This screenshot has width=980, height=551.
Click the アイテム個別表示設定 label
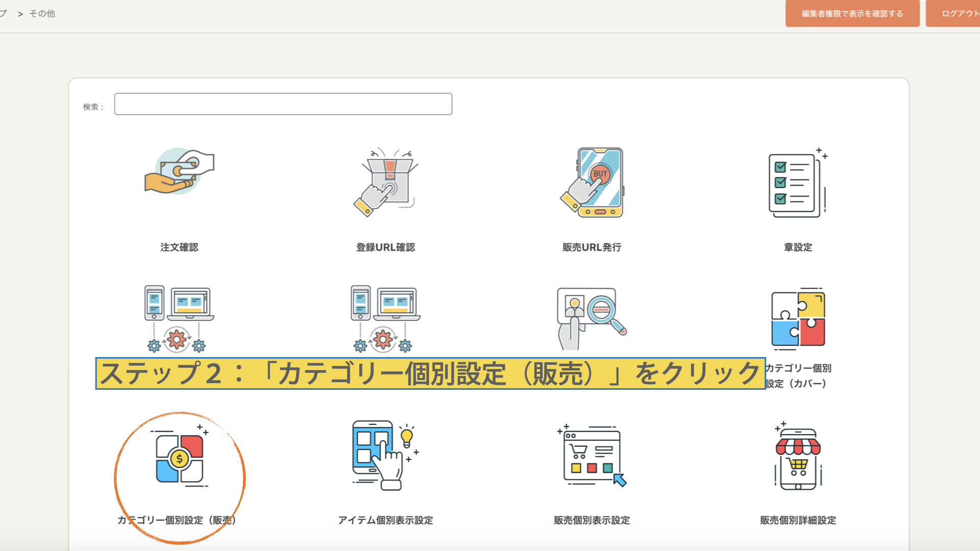click(385, 520)
